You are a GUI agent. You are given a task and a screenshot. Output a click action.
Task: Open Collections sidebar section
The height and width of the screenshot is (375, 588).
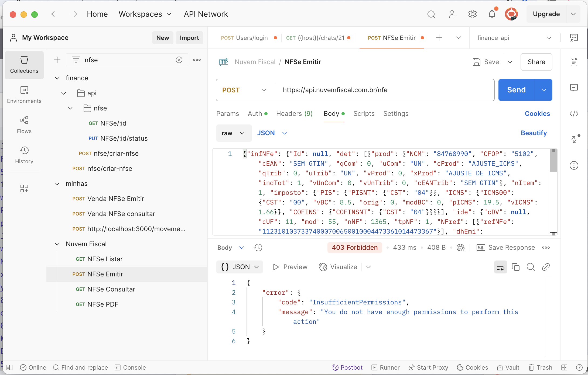(24, 65)
